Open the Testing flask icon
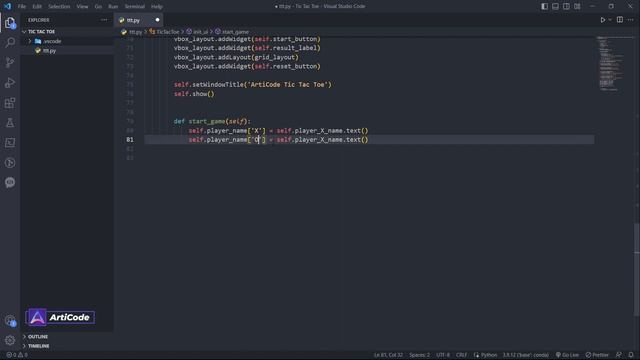This screenshot has width=640, height=360. [10, 122]
